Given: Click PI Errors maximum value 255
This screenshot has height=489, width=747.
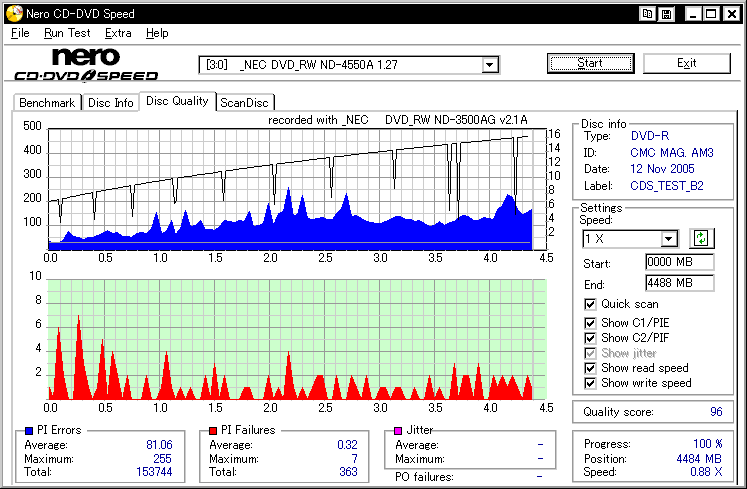Looking at the screenshot, I should tap(162, 458).
